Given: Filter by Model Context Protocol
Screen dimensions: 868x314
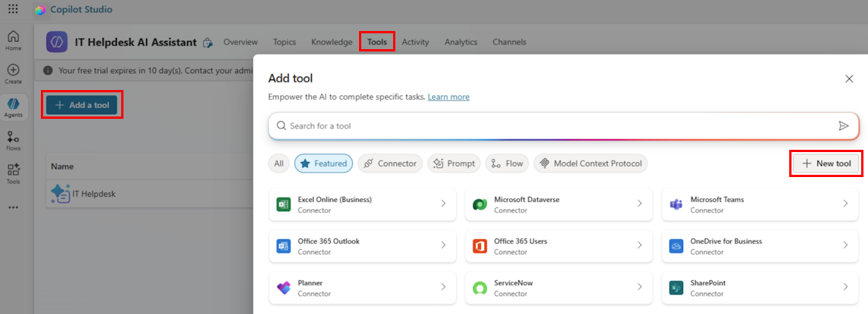Looking at the screenshot, I should pos(591,163).
